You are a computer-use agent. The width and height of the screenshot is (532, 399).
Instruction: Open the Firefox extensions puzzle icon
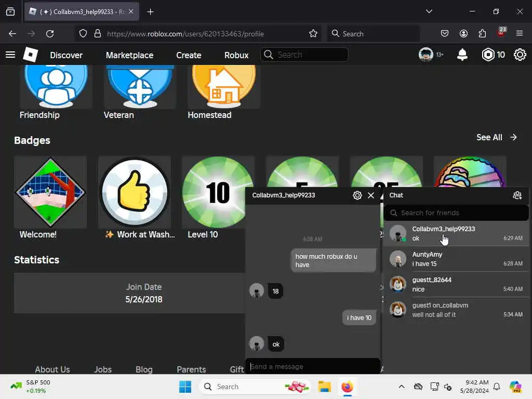pyautogui.click(x=482, y=34)
